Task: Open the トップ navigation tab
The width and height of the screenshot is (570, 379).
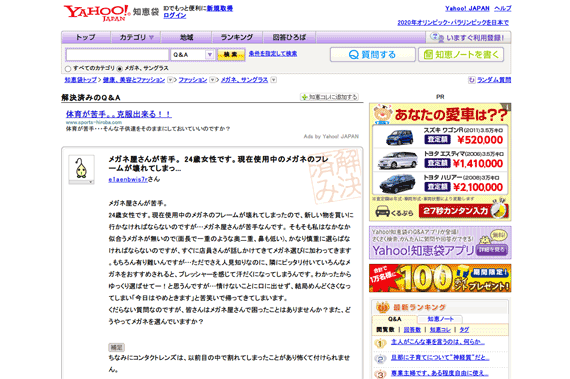Action: (x=86, y=37)
